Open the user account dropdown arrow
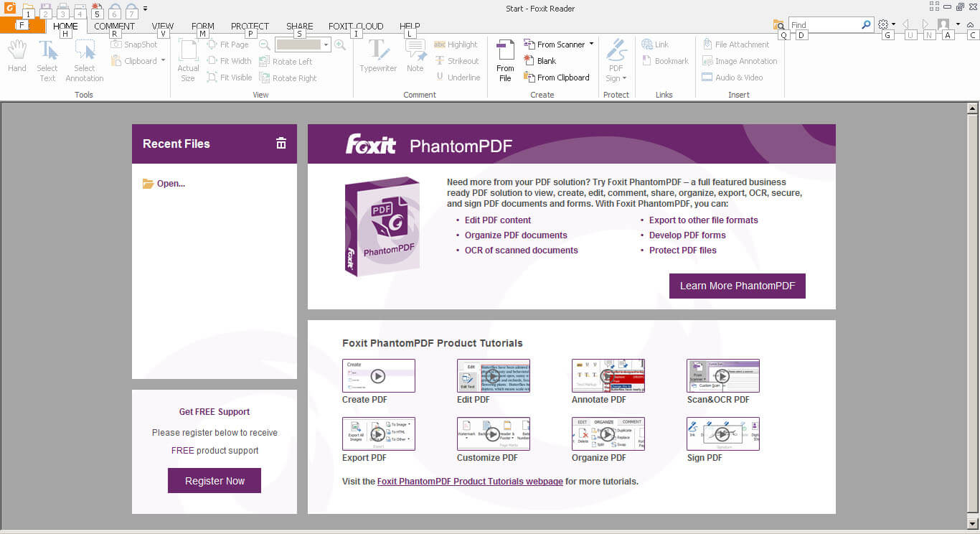 [x=958, y=24]
